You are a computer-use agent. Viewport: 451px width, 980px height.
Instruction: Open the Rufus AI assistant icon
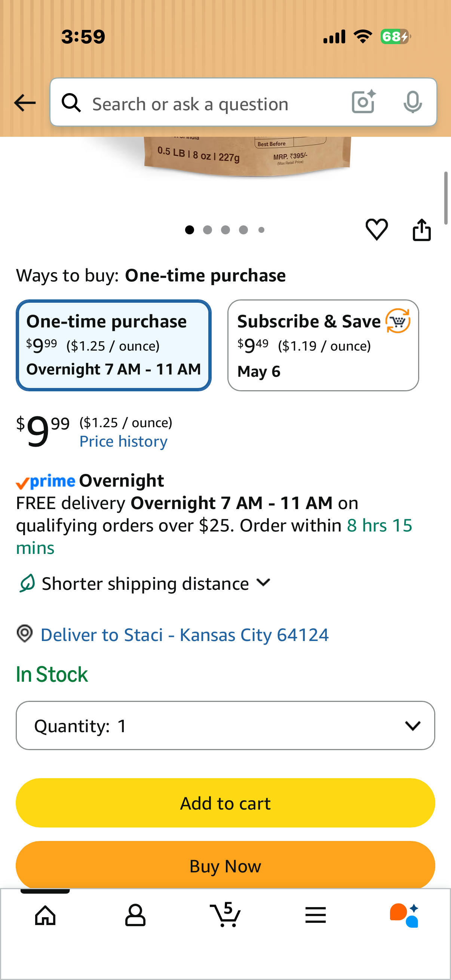click(x=404, y=915)
